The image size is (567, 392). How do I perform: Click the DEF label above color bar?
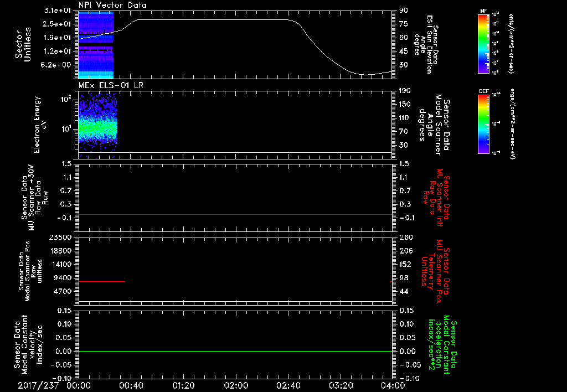[x=483, y=91]
